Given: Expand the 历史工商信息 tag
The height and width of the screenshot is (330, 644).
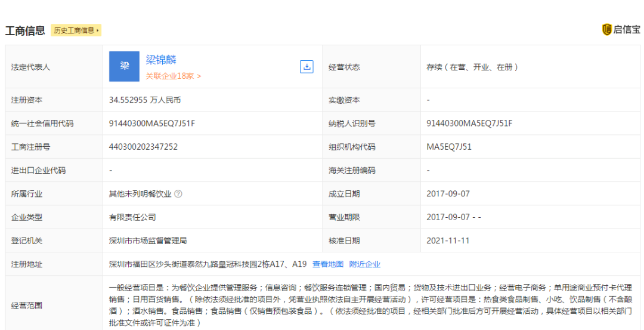Looking at the screenshot, I should (76, 30).
